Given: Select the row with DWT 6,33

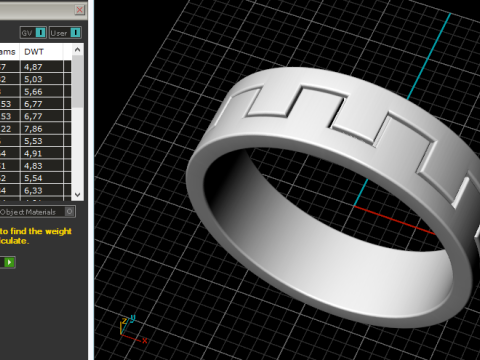Looking at the screenshot, I should tap(35, 190).
